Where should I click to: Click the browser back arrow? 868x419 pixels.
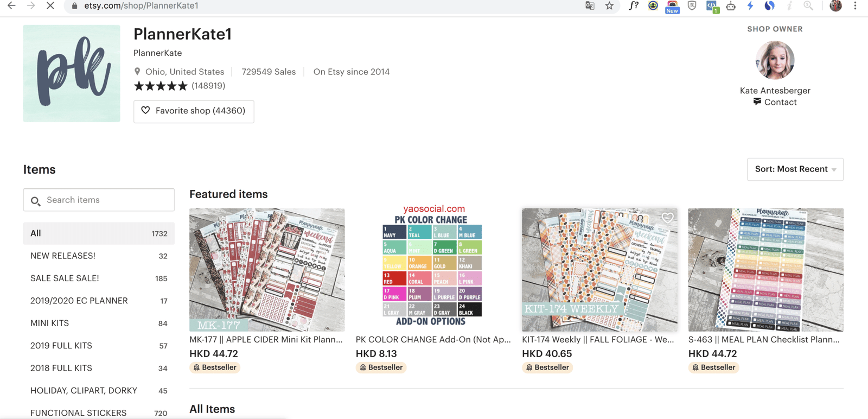tap(11, 6)
